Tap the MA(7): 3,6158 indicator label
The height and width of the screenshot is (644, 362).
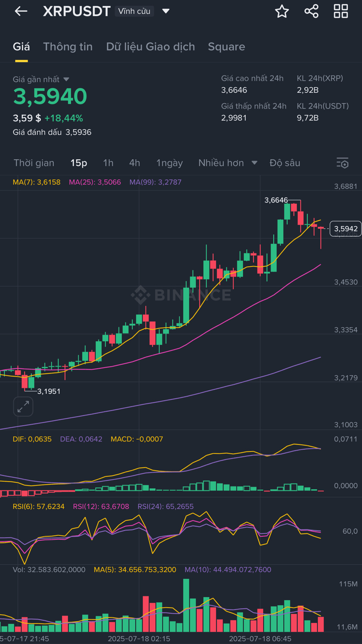click(37, 182)
